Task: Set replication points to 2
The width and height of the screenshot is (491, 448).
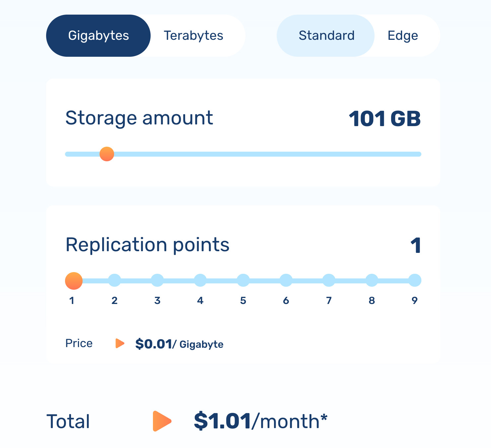Action: click(114, 280)
